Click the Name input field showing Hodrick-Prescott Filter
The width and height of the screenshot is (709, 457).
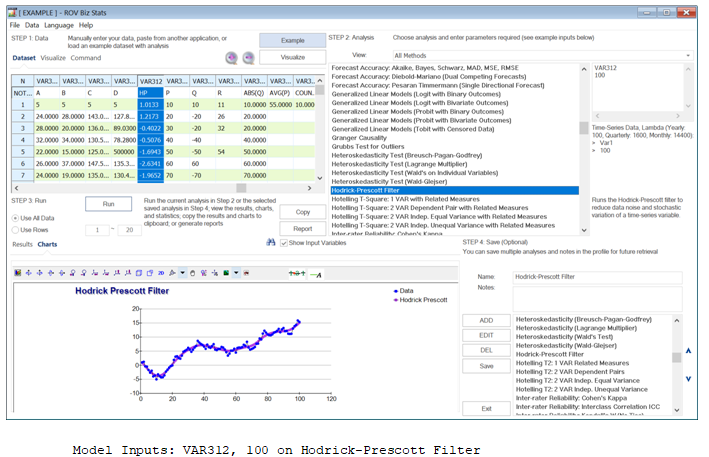597,277
